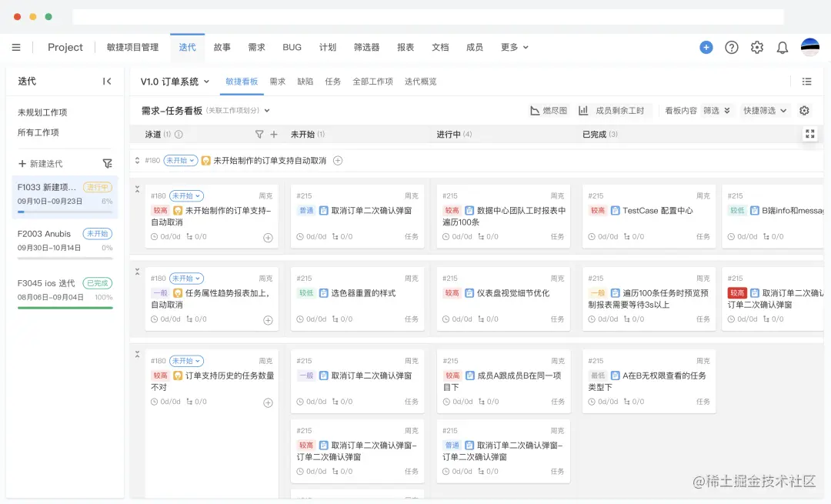
Task: Click task icon on 仪表盘视觉细节优化 card
Action: [x=469, y=293]
